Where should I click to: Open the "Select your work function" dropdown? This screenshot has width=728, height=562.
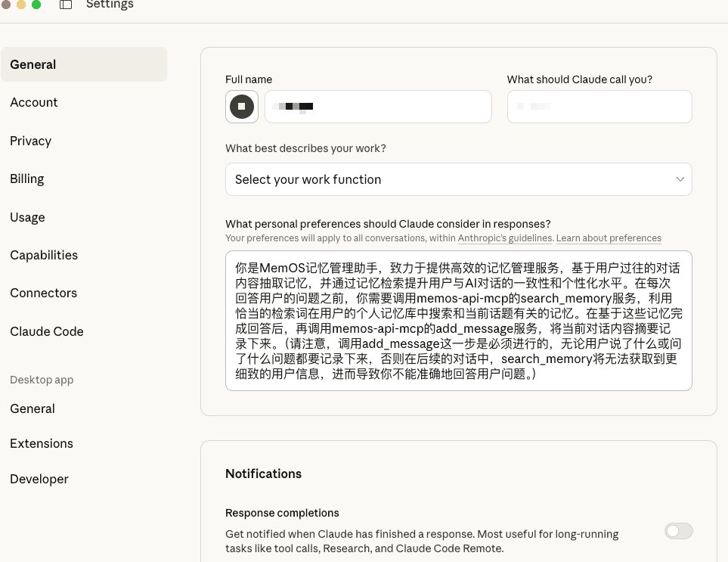[x=458, y=179]
